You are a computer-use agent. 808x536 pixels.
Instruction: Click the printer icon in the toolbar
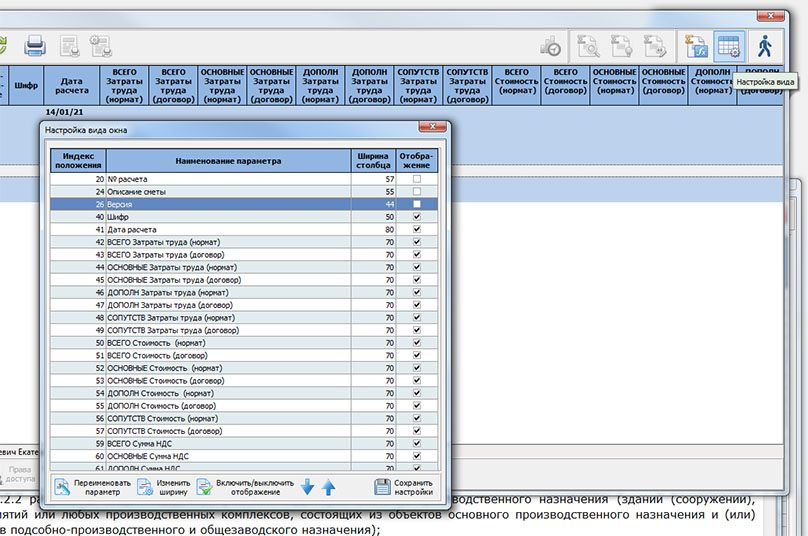[x=35, y=45]
